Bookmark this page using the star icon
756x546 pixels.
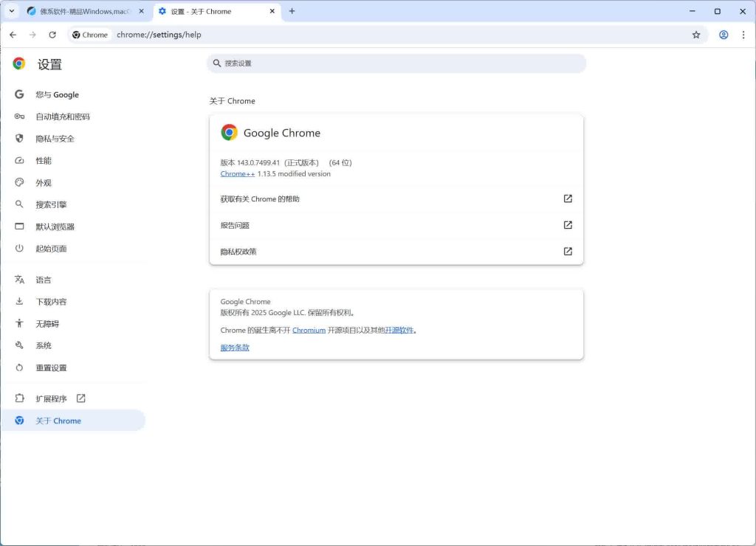point(696,35)
